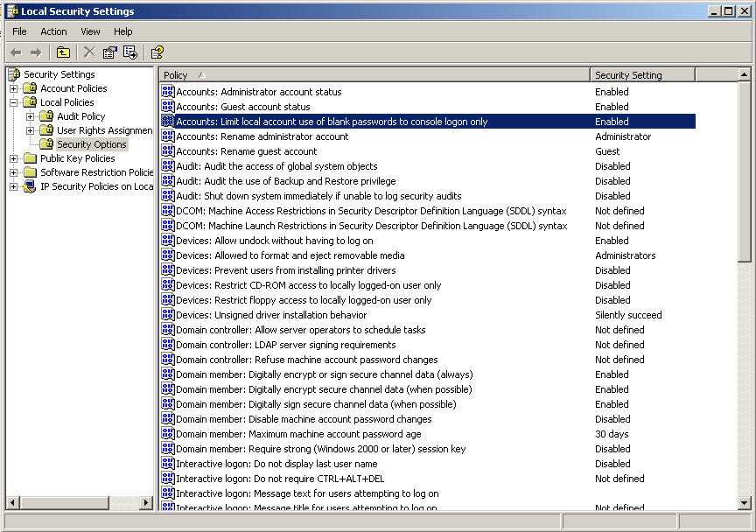Select the Security Options tree label
Image resolution: width=756 pixels, height=532 pixels.
coord(92,144)
